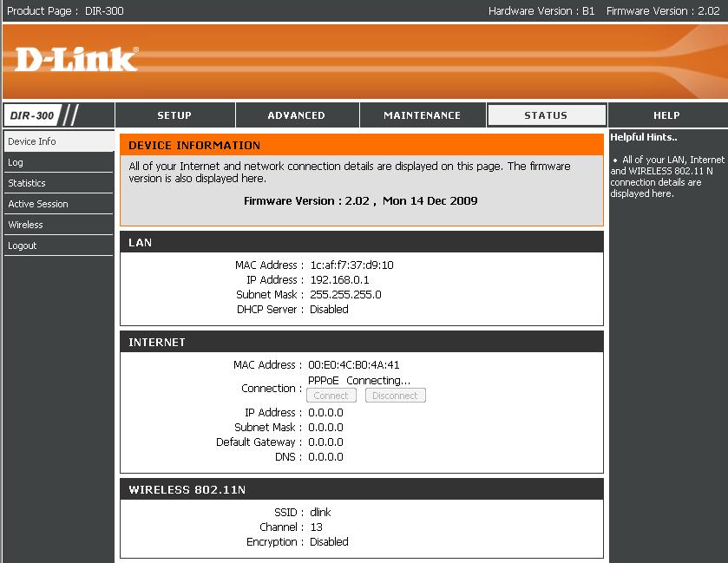Open the Setup tab
The height and width of the screenshot is (563, 728).
(x=174, y=115)
